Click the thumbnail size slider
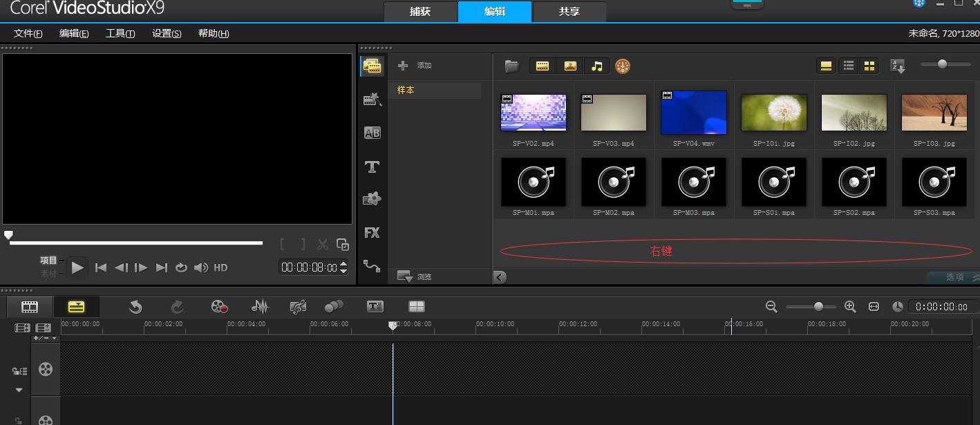Image resolution: width=980 pixels, height=425 pixels. (943, 64)
